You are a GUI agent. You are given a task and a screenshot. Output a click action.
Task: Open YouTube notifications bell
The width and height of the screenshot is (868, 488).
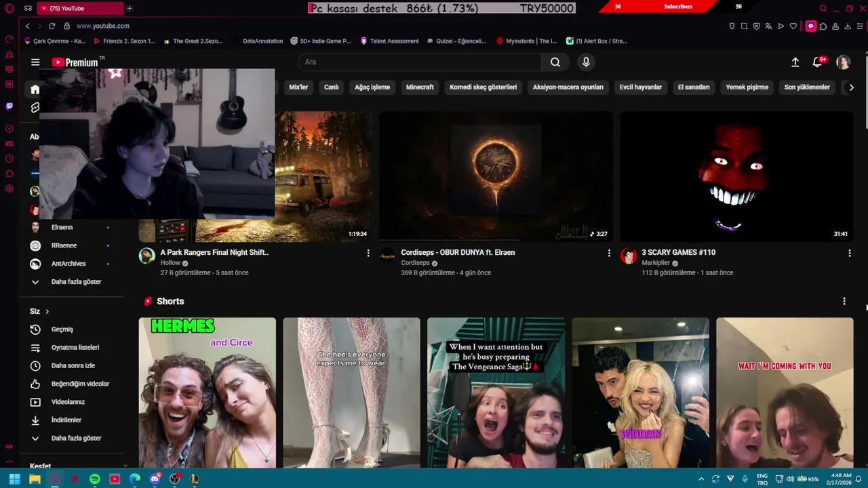click(x=818, y=62)
